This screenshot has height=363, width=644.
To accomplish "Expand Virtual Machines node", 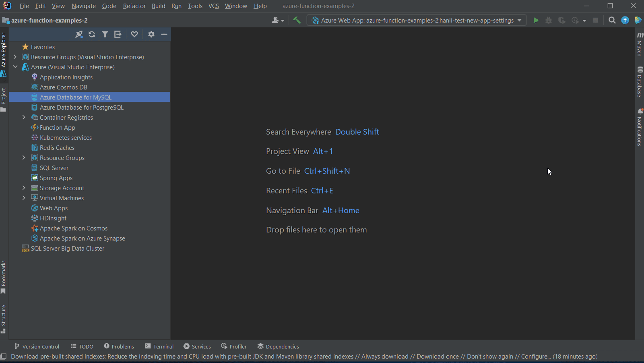I will pos(24,198).
